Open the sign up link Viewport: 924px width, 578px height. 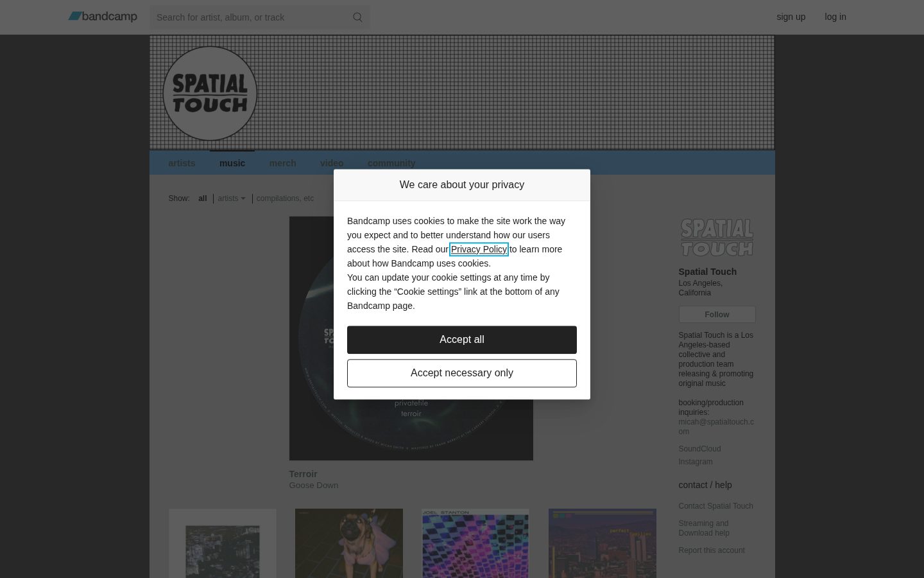[x=791, y=17]
